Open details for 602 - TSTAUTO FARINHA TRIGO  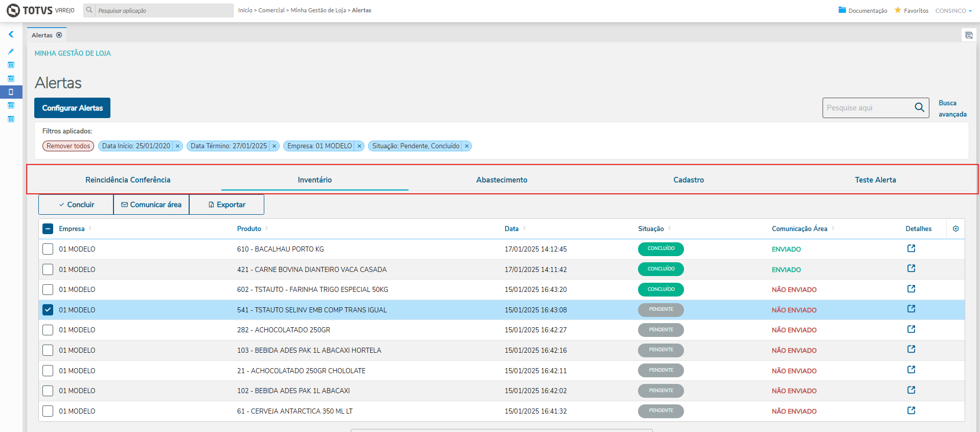click(911, 289)
